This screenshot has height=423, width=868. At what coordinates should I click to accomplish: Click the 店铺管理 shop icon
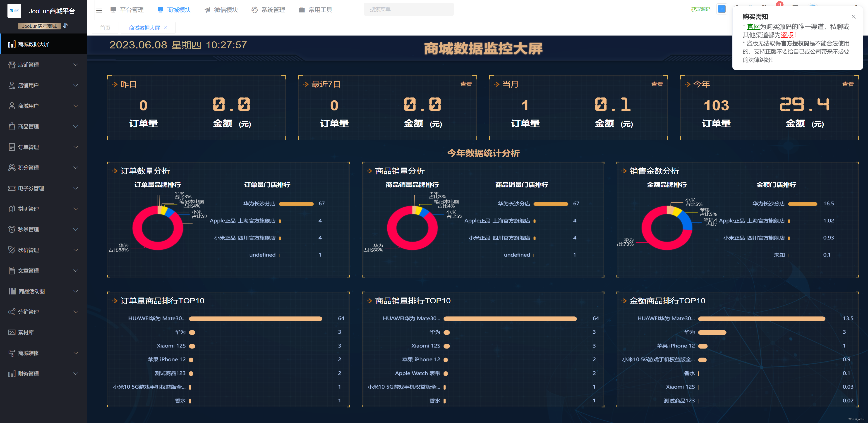click(12, 65)
